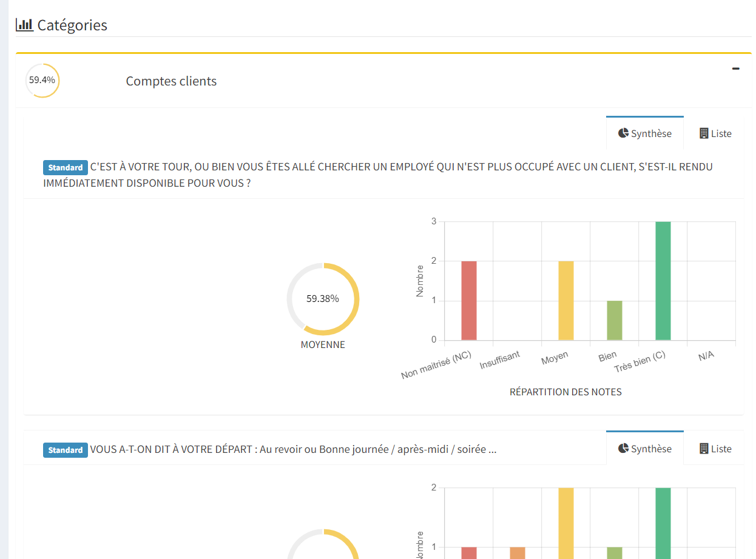Click the question text about employee availability
Image resolution: width=756 pixels, height=559 pixels.
378,175
